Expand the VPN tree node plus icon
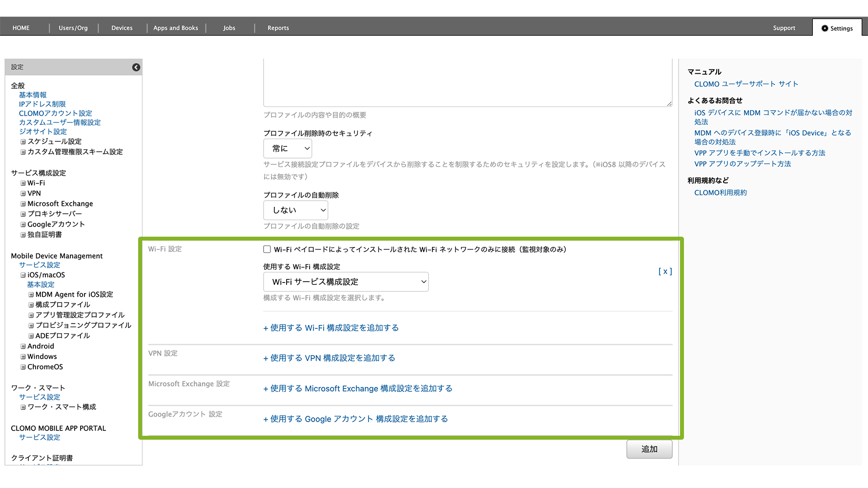868x488 pixels. coord(23,194)
